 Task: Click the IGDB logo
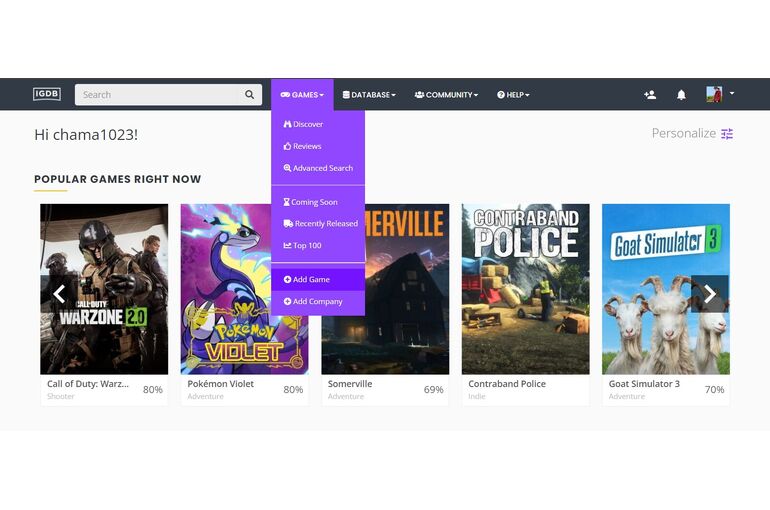(x=47, y=94)
